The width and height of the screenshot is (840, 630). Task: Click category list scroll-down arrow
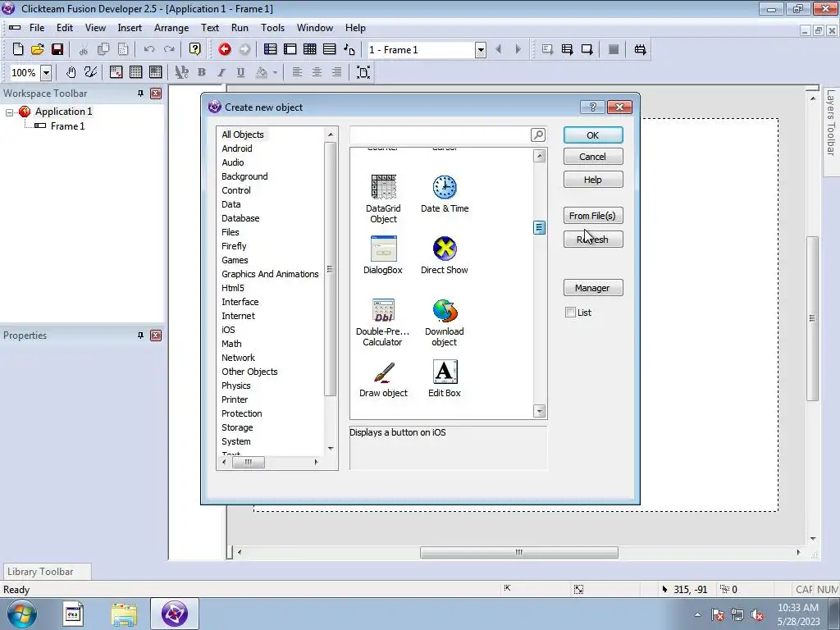pos(331,449)
